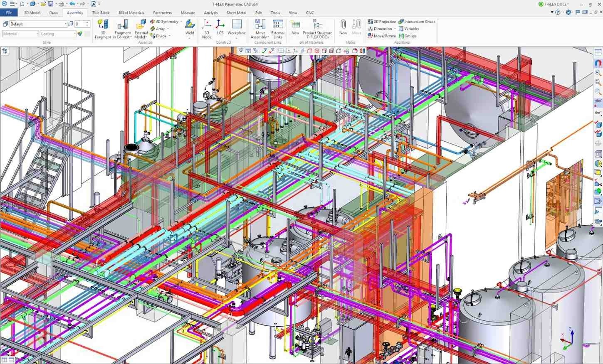Select the LCS construct tool

tap(220, 29)
